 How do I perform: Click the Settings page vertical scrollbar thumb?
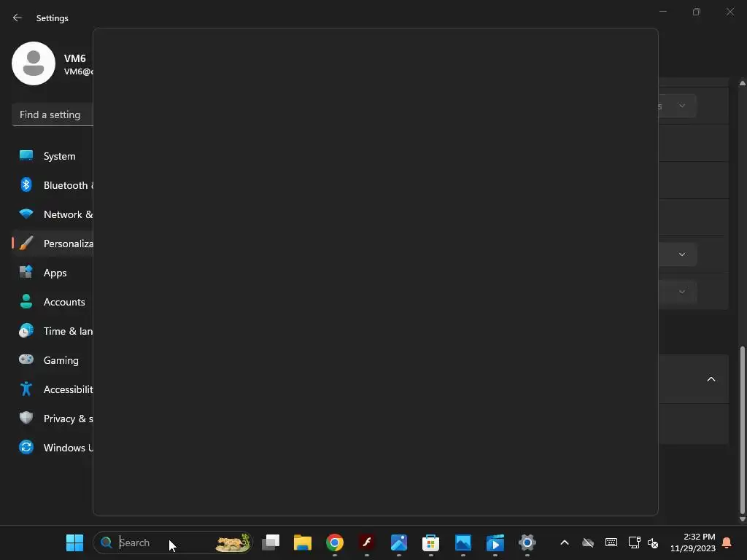(x=742, y=430)
